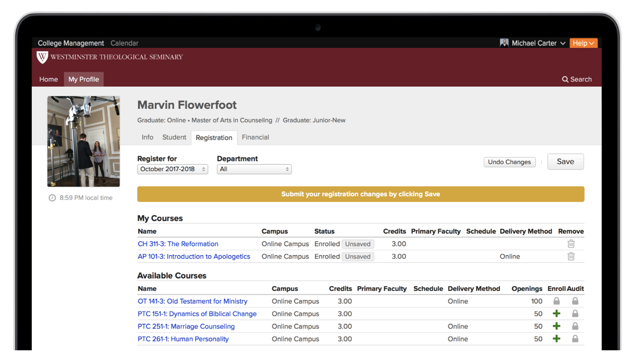Viewport: 633px width, 364px height.
Task: Expand the Department dropdown
Action: pyautogui.click(x=254, y=169)
